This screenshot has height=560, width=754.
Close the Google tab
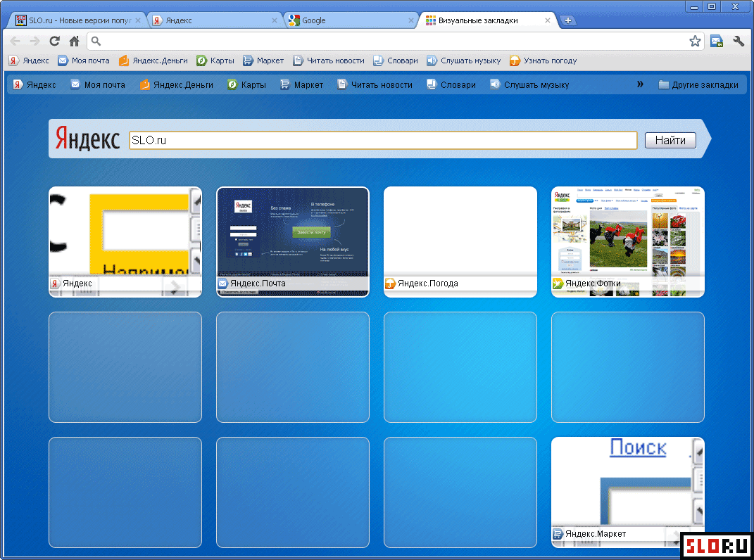pos(411,20)
